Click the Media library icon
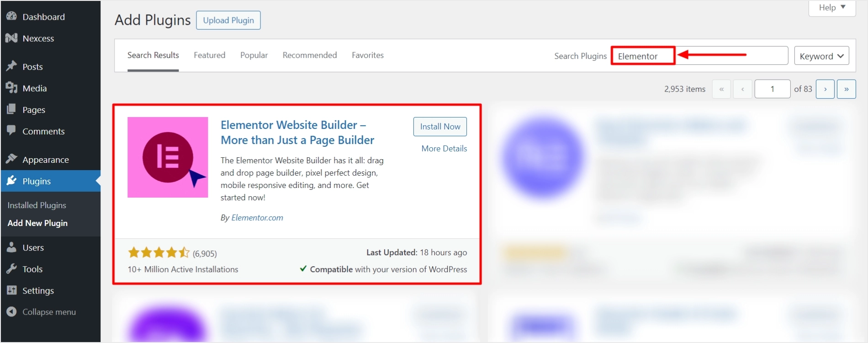 pos(11,88)
